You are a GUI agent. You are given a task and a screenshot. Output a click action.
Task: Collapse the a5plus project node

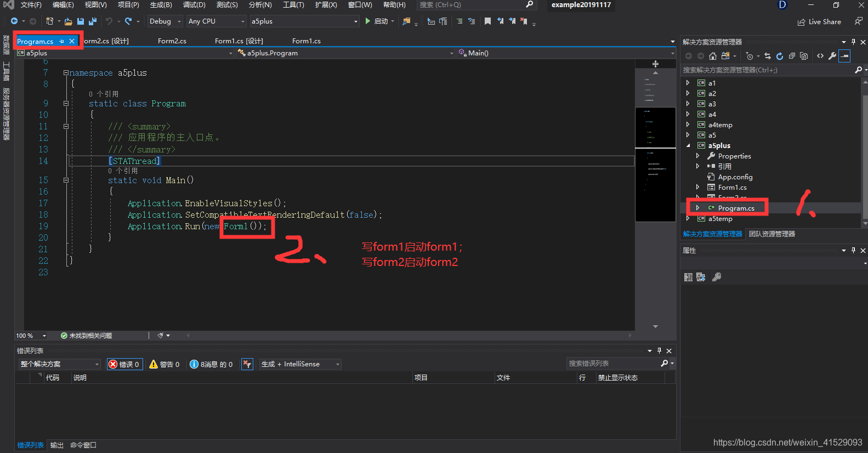pos(688,146)
